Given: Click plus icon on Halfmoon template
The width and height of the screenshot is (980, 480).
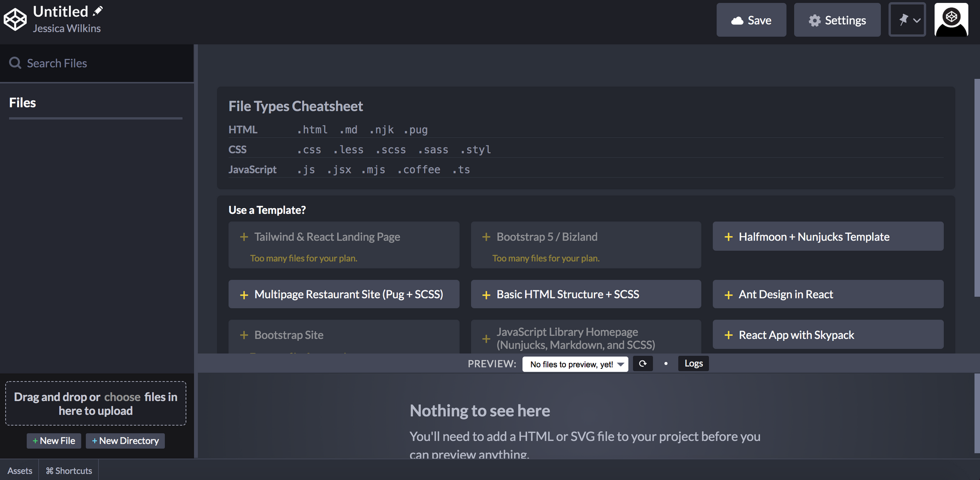Looking at the screenshot, I should tap(729, 237).
